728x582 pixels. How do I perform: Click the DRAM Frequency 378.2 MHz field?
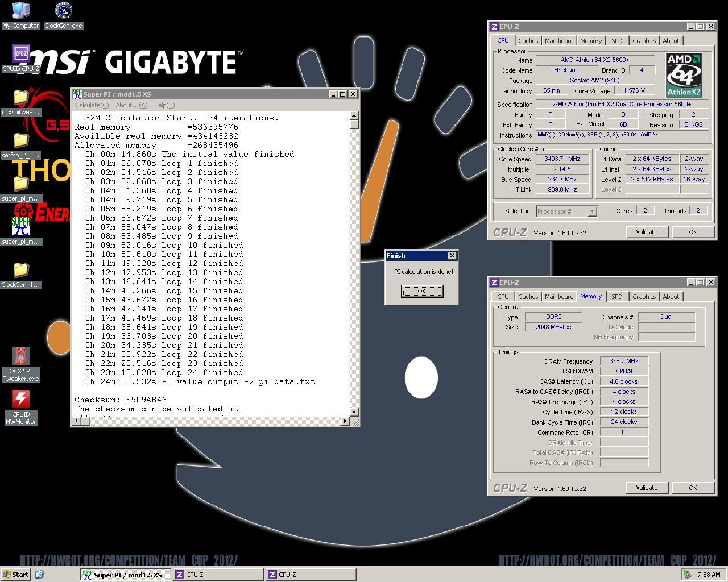[624, 361]
